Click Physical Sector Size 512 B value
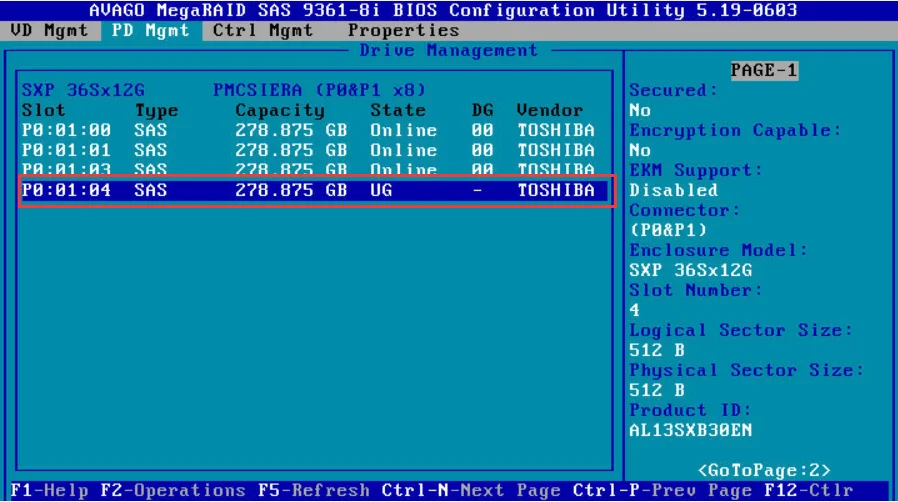Viewport: 898px width, 502px height. coord(656,390)
